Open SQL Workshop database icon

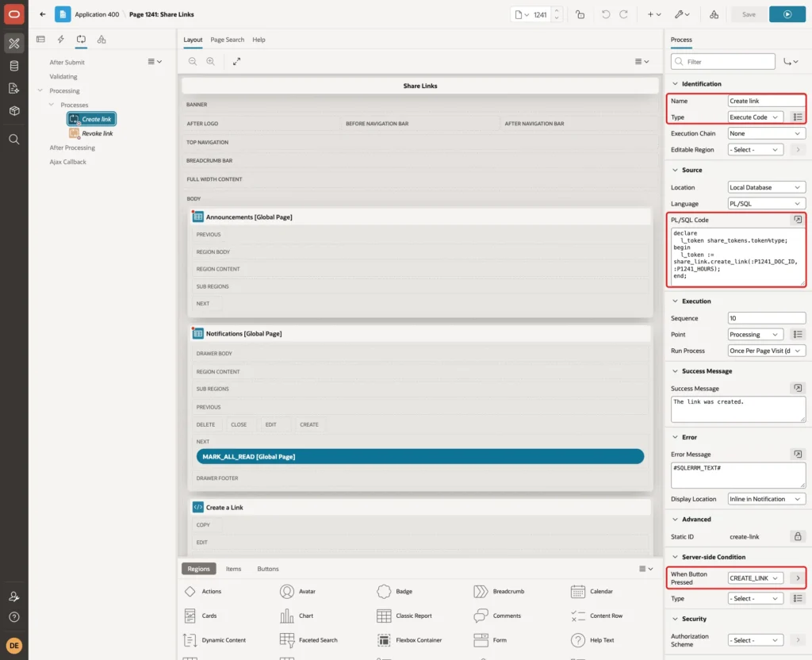pos(14,66)
